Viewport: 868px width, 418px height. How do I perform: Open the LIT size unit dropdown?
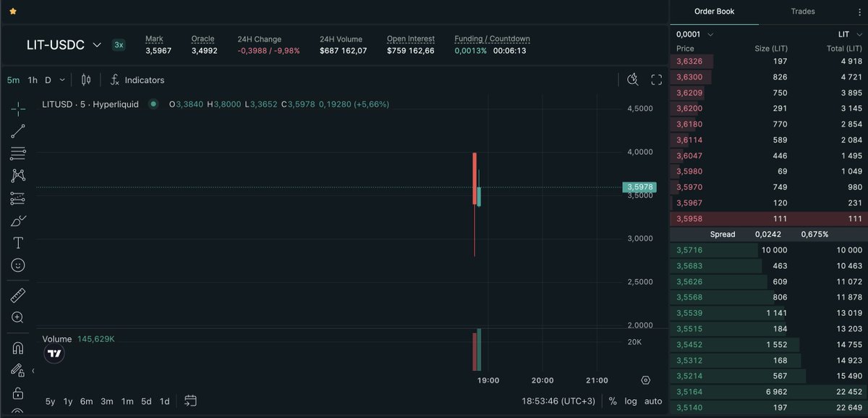point(849,34)
